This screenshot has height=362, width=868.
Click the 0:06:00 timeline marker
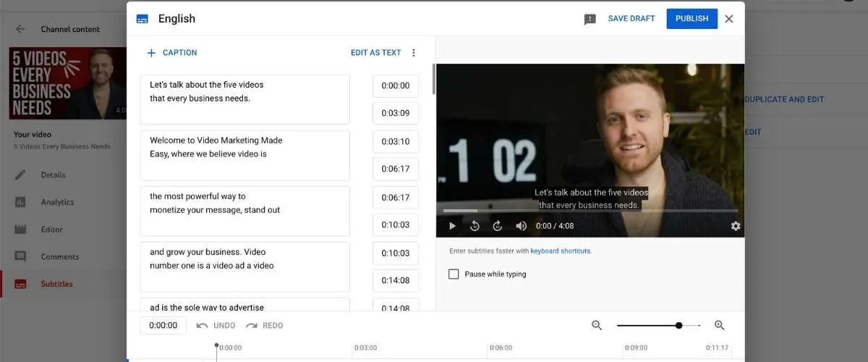501,348
